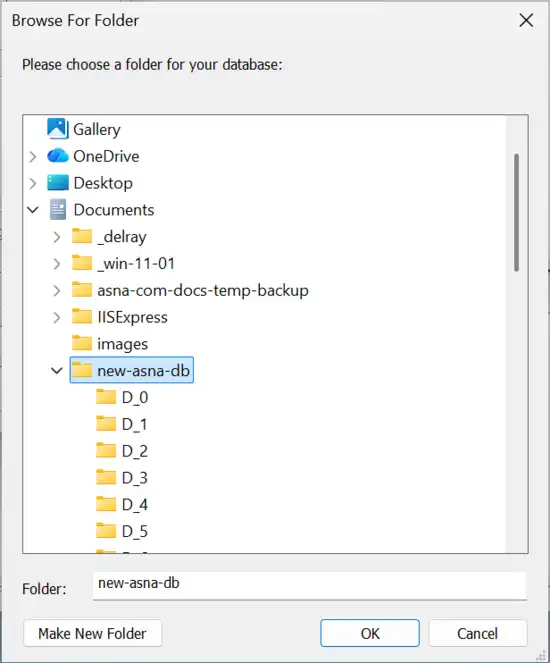The height and width of the screenshot is (663, 550).
Task: Select the asna-com-docs-temp-backup label
Action: click(x=203, y=290)
